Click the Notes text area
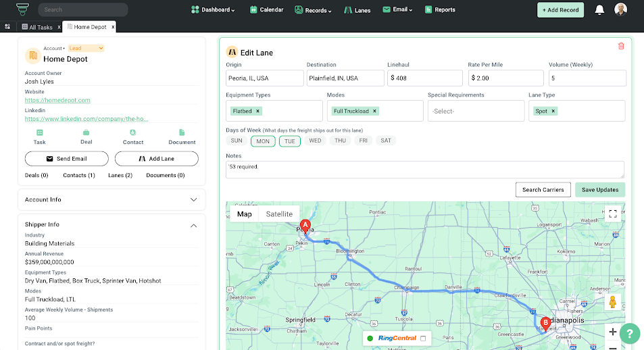This screenshot has width=644, height=350. [424, 170]
